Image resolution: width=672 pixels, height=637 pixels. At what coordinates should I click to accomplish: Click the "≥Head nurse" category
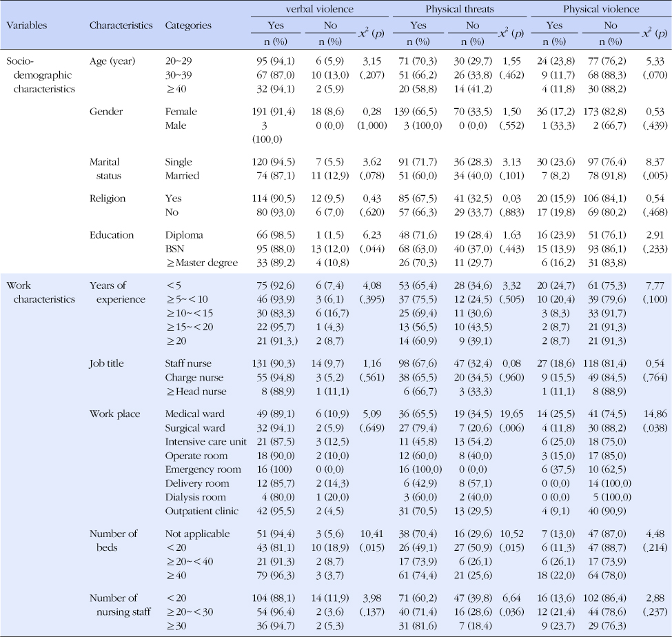[x=196, y=392]
